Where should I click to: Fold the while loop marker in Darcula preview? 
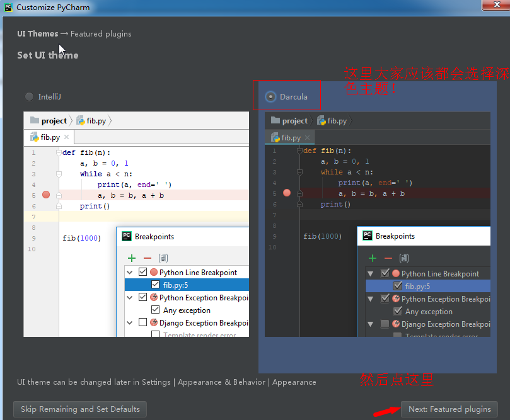tap(299, 172)
